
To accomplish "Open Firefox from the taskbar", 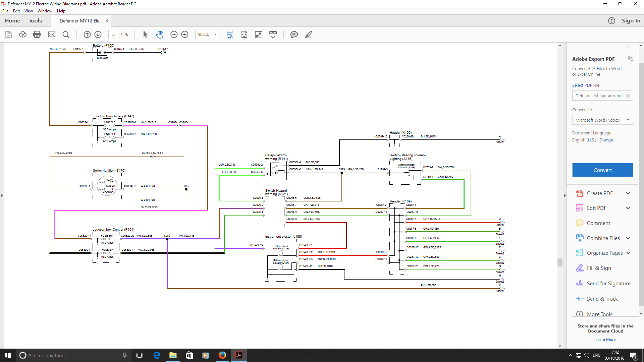I will (222, 355).
